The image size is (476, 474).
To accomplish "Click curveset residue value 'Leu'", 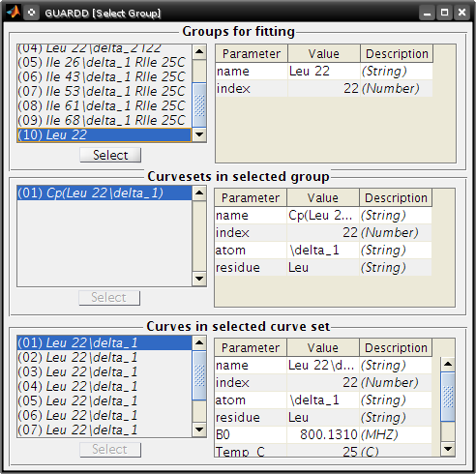I will (x=323, y=267).
